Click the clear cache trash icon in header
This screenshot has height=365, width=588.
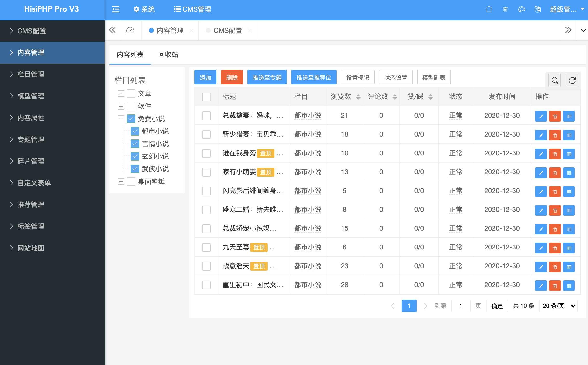(x=505, y=9)
